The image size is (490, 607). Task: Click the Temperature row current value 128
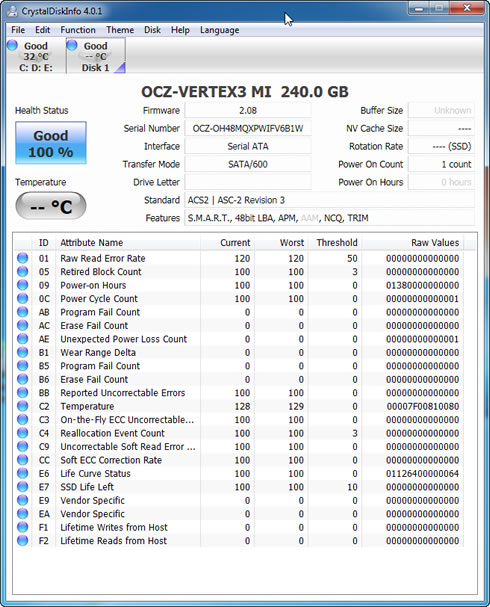point(242,406)
